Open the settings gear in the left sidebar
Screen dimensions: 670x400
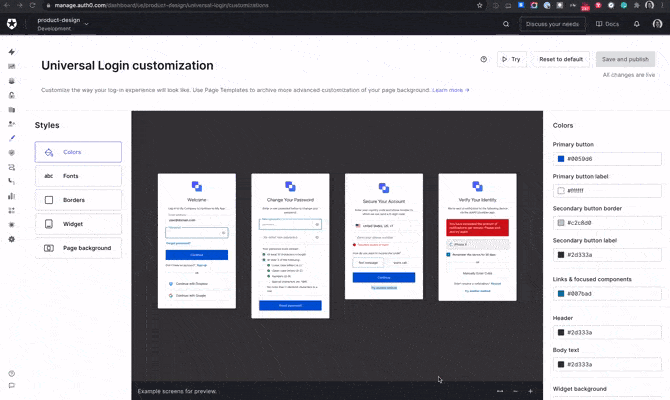point(12,239)
